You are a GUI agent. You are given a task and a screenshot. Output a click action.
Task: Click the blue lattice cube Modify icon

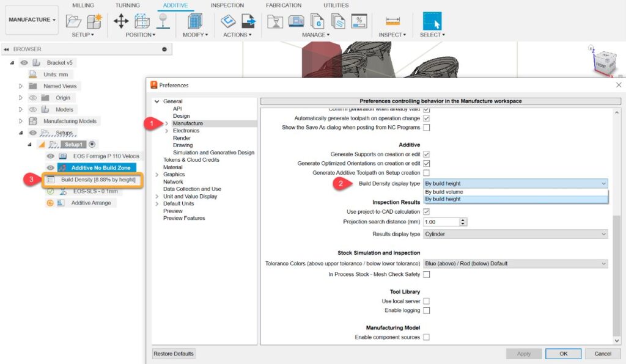pyautogui.click(x=195, y=21)
